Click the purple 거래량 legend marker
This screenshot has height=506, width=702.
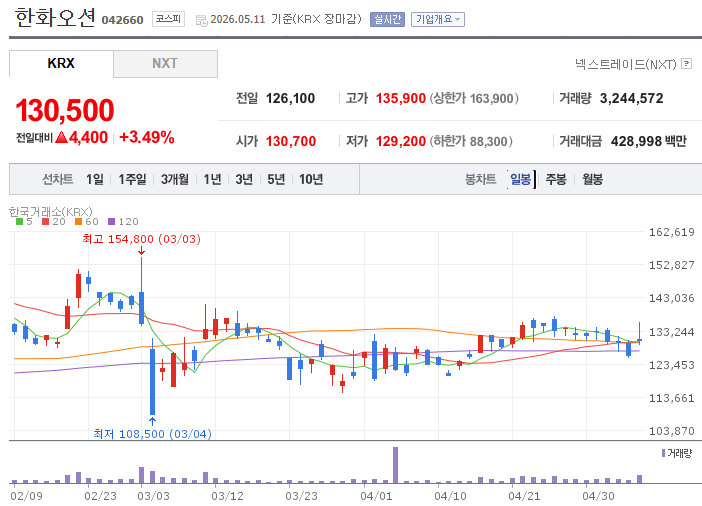(x=663, y=453)
